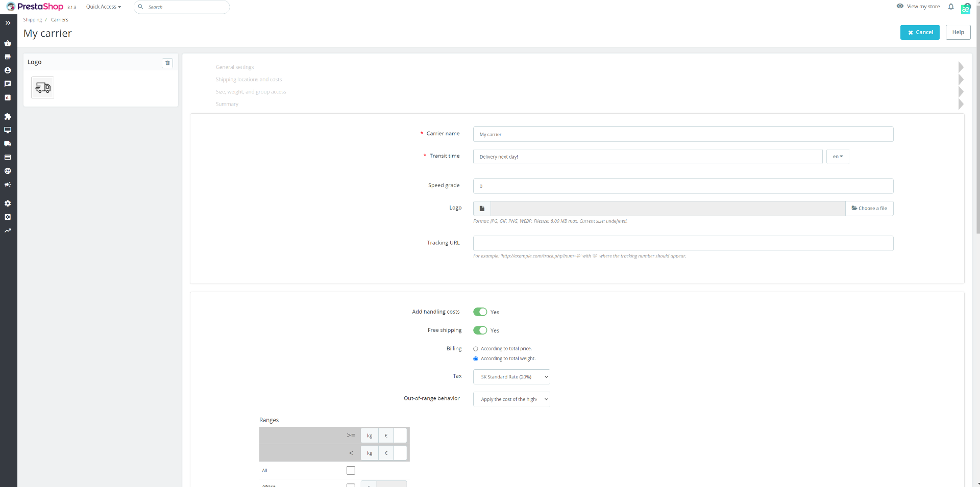Click Choose a file for logo
This screenshot has width=980, height=487.
(869, 209)
